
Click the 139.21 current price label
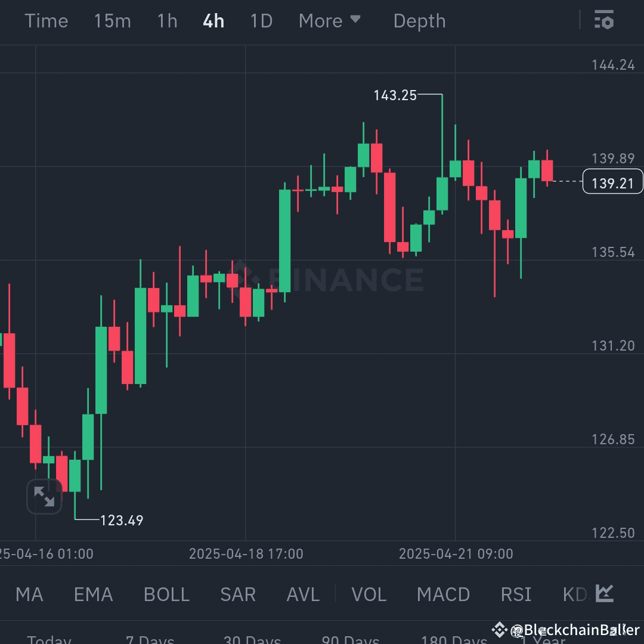tap(612, 182)
